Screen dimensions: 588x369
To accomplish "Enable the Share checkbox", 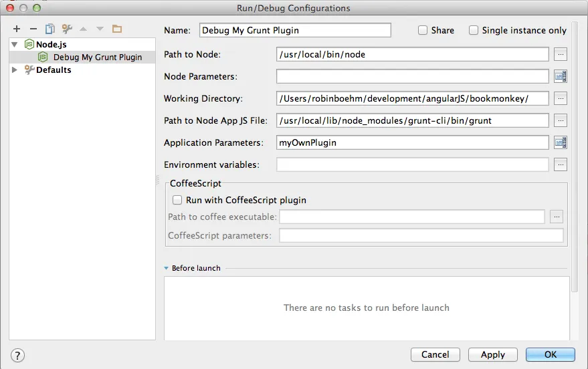I will click(423, 30).
